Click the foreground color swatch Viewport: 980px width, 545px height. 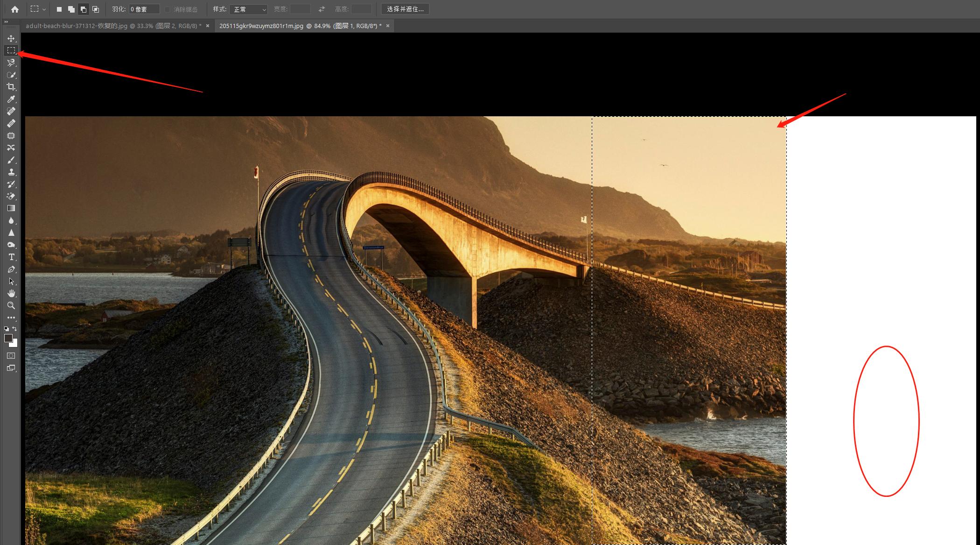[8, 338]
